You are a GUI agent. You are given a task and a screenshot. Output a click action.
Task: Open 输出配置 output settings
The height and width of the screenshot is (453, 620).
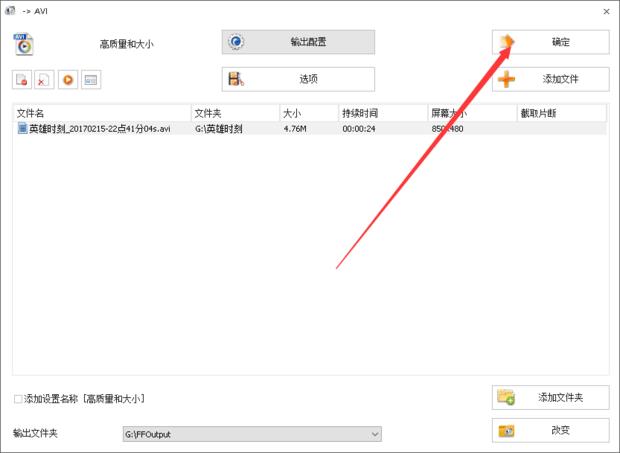point(298,42)
